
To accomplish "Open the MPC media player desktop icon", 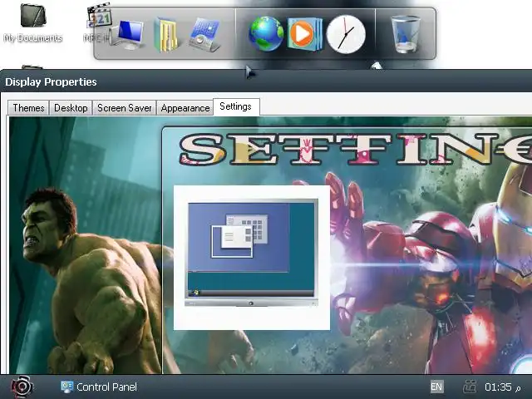I will (x=98, y=22).
